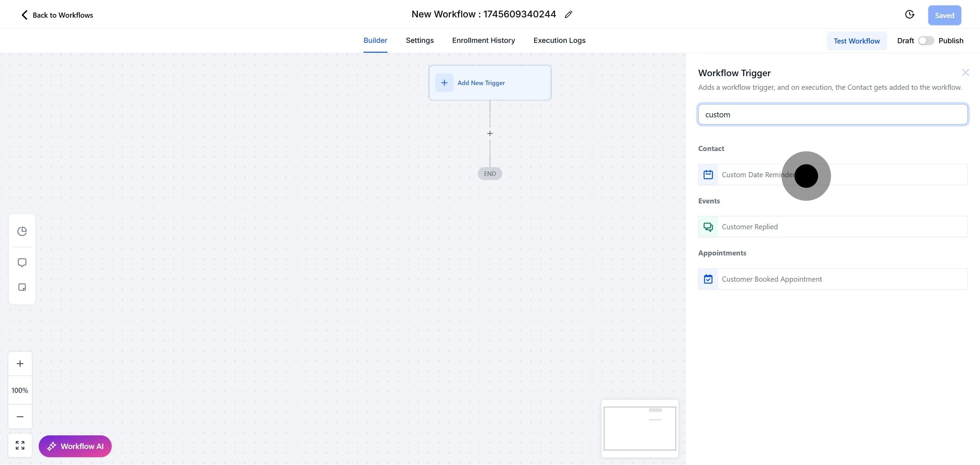Zoom out the canvas with minus button
This screenshot has width=980, height=465.
pyautogui.click(x=20, y=416)
